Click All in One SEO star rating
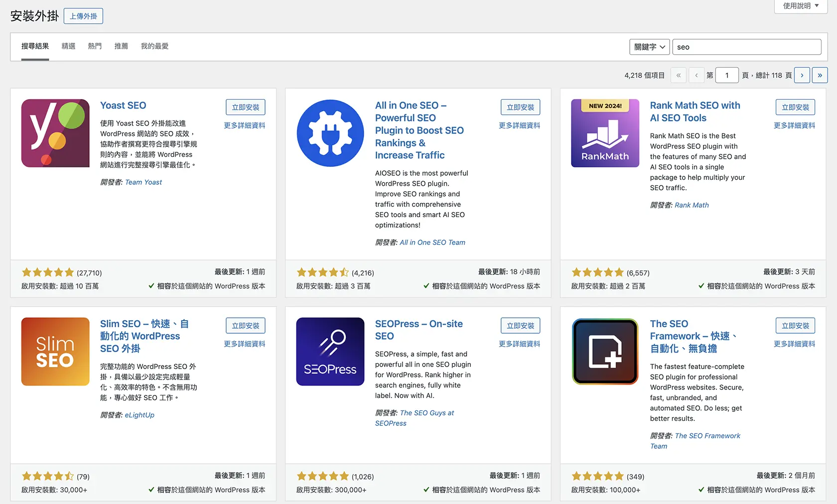 323,272
